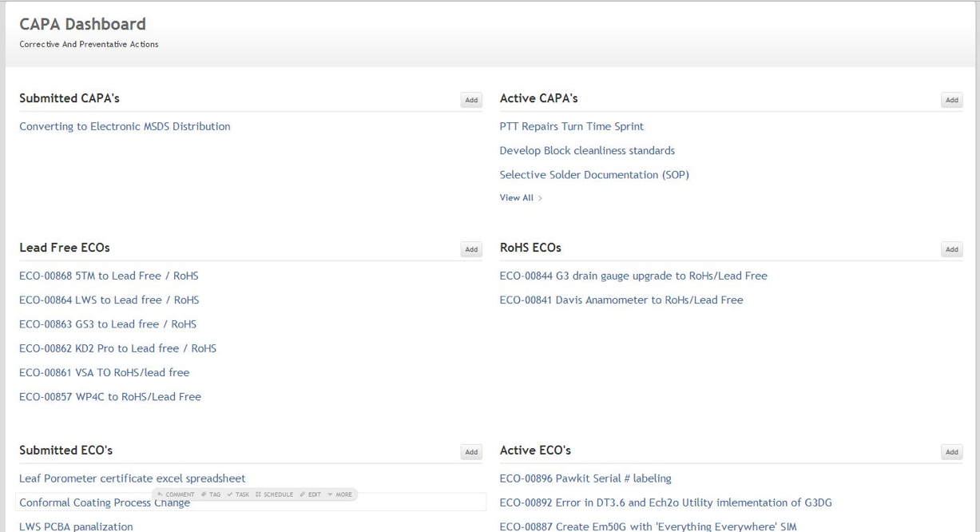Open ECO-00896 Pawkit Serial # labeling
Image resolution: width=980 pixels, height=532 pixels.
pyautogui.click(x=585, y=478)
